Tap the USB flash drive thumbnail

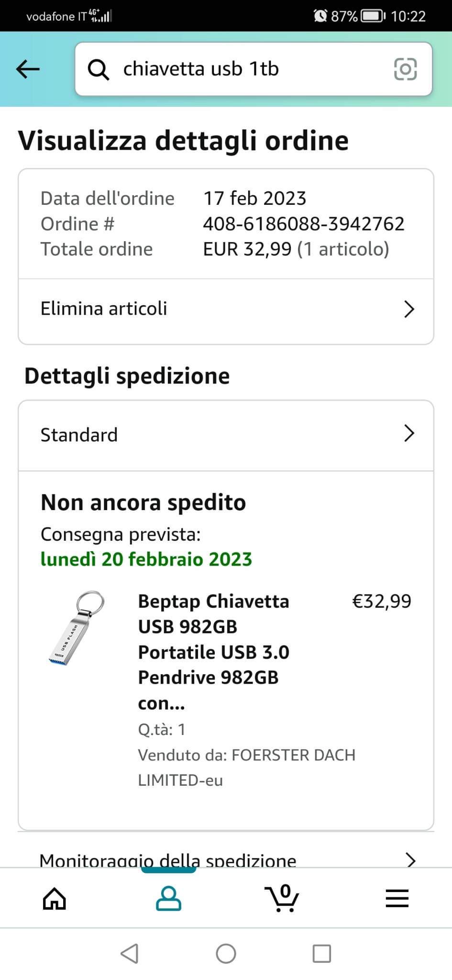coord(77,628)
